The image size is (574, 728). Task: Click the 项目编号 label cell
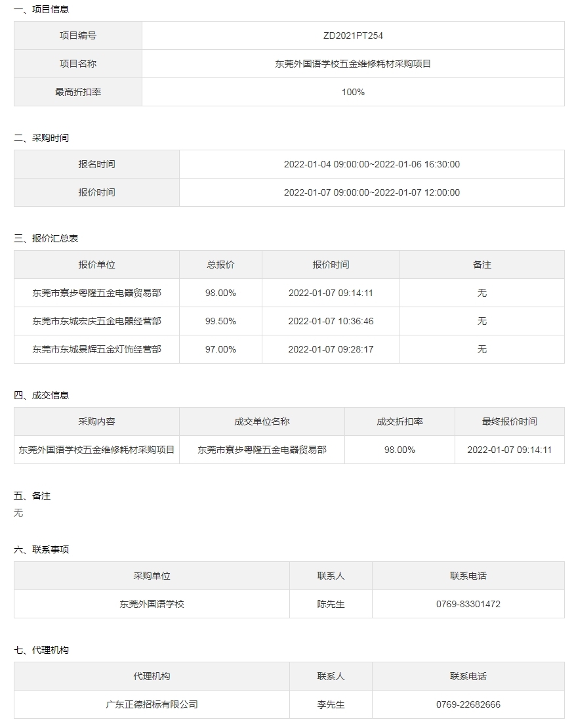tap(78, 35)
